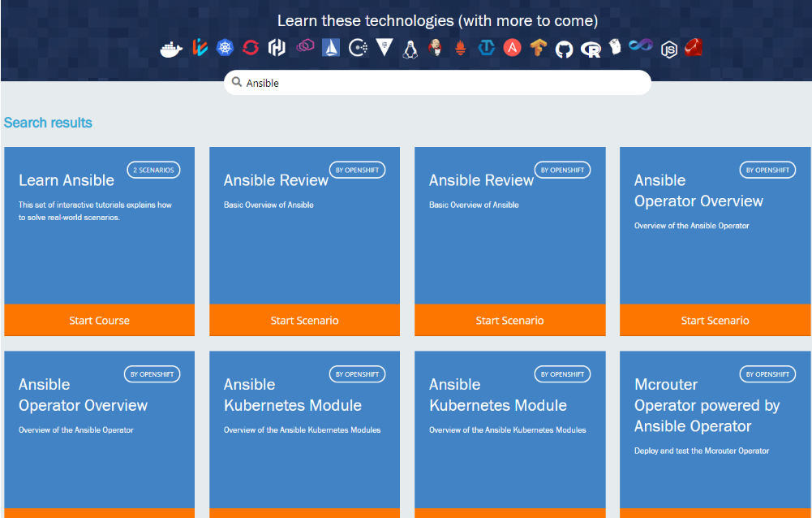Pick the pink Envoy hexagons icon
This screenshot has height=518, width=812.
tap(305, 46)
